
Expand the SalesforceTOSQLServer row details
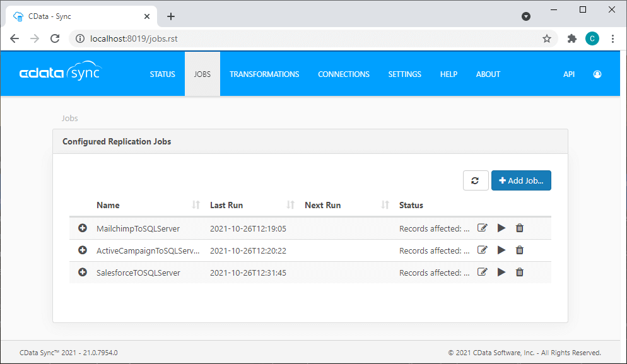coord(82,273)
